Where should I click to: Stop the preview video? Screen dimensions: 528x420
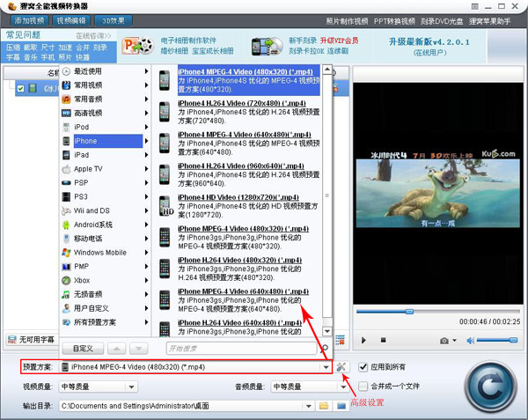[x=383, y=340]
